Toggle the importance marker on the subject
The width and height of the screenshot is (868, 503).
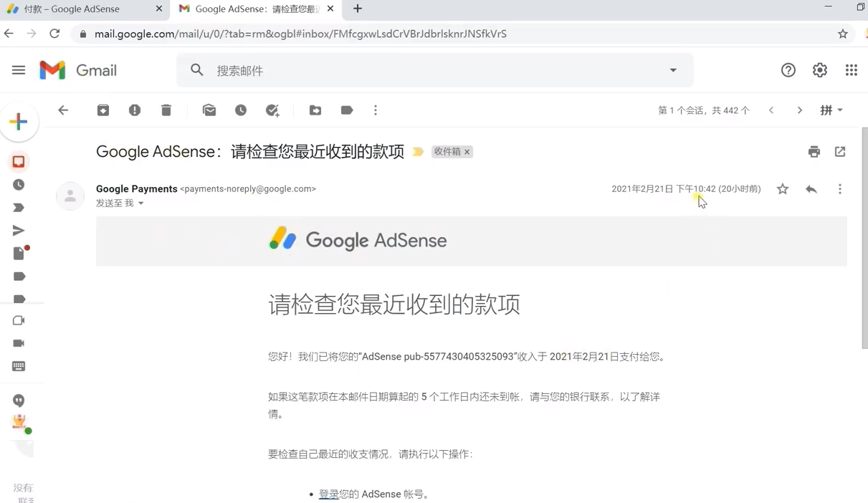point(418,152)
